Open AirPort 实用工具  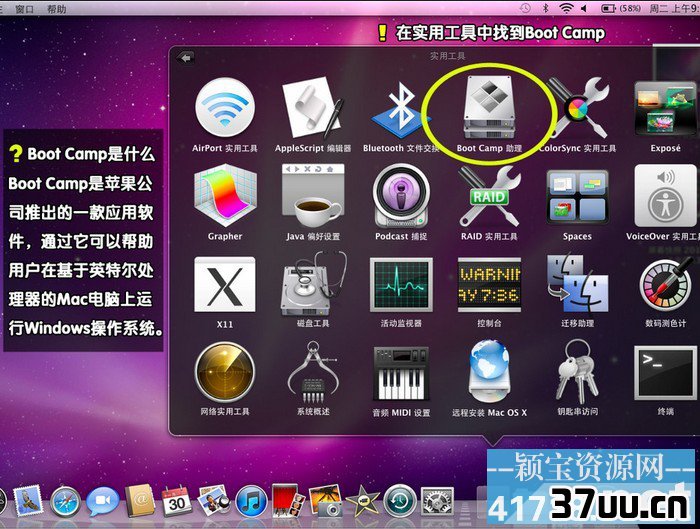[225, 108]
